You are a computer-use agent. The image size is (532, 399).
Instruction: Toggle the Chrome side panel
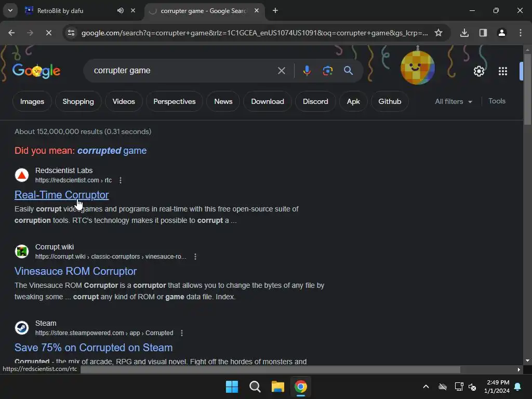pos(483,33)
